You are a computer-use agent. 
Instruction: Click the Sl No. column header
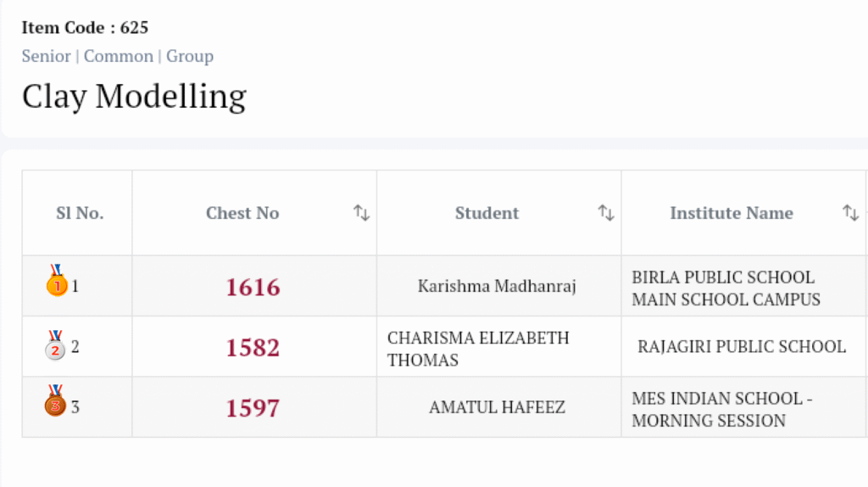pyautogui.click(x=80, y=213)
